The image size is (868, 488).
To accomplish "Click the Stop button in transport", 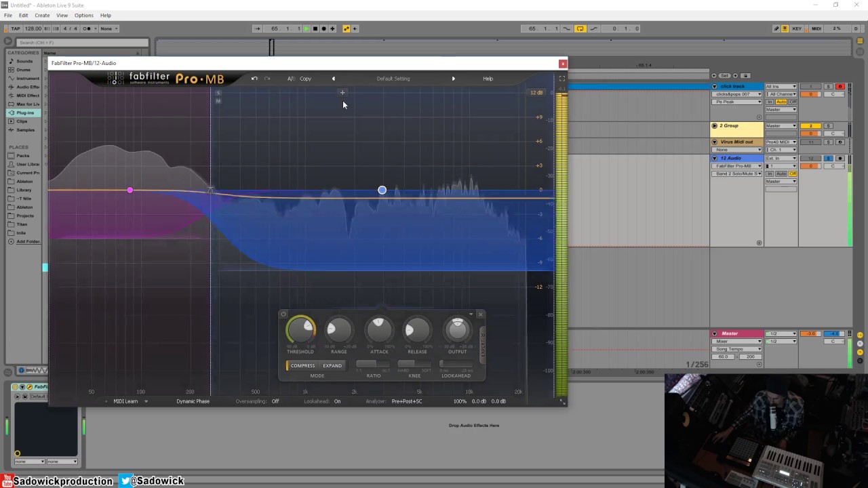I will pos(315,28).
